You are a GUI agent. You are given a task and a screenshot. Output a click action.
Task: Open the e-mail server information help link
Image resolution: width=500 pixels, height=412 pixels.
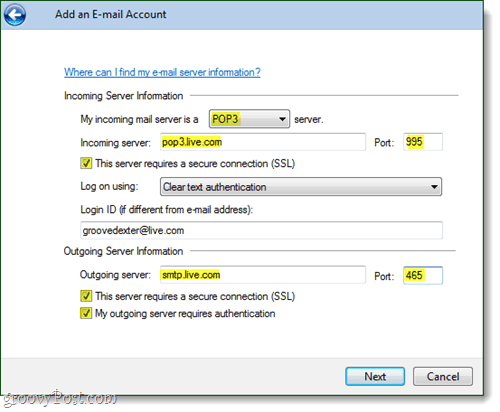(x=162, y=72)
